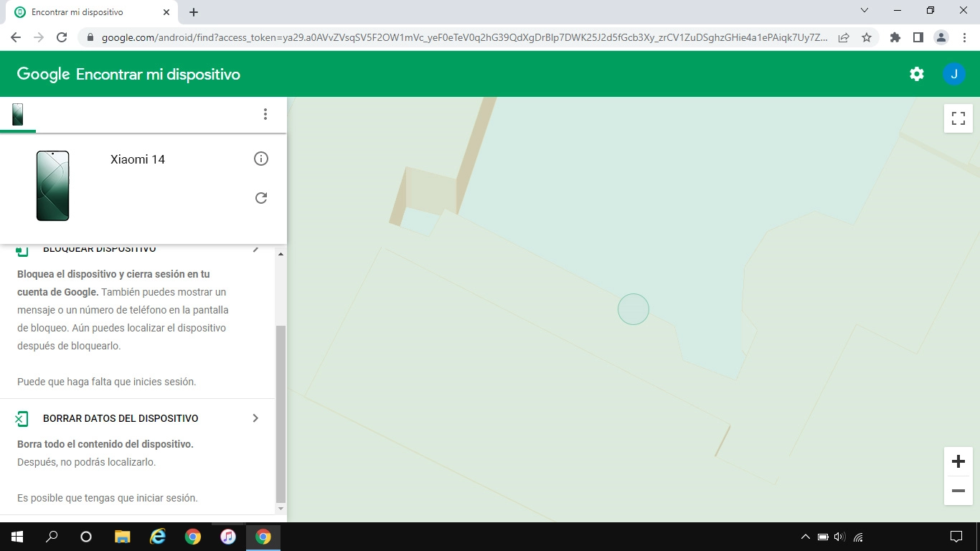The image size is (980, 551).
Task: Open Borrar datos del dispositivo option
Action: pyautogui.click(x=138, y=418)
